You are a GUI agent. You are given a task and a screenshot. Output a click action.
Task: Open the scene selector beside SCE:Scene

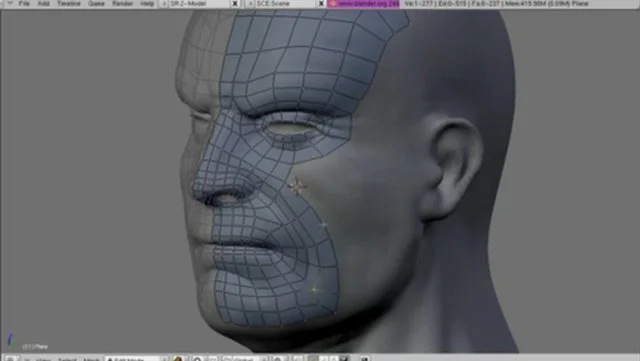point(250,3)
